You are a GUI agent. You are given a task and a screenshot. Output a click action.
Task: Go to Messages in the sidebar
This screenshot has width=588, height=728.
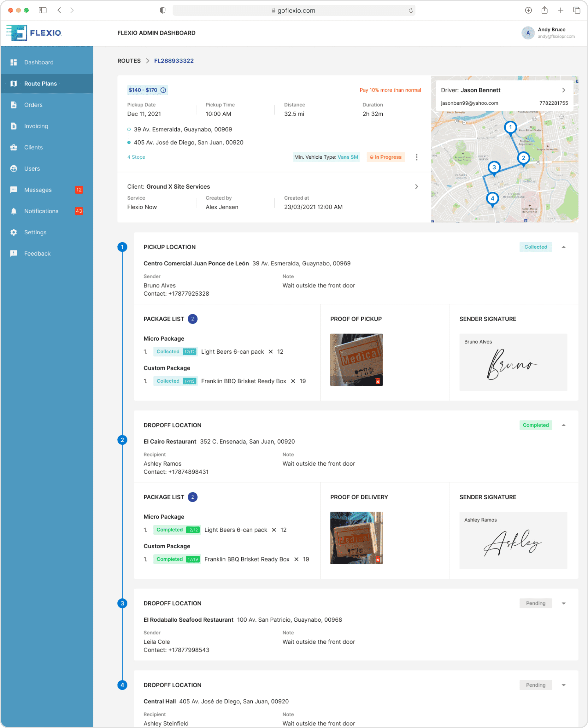coord(38,190)
